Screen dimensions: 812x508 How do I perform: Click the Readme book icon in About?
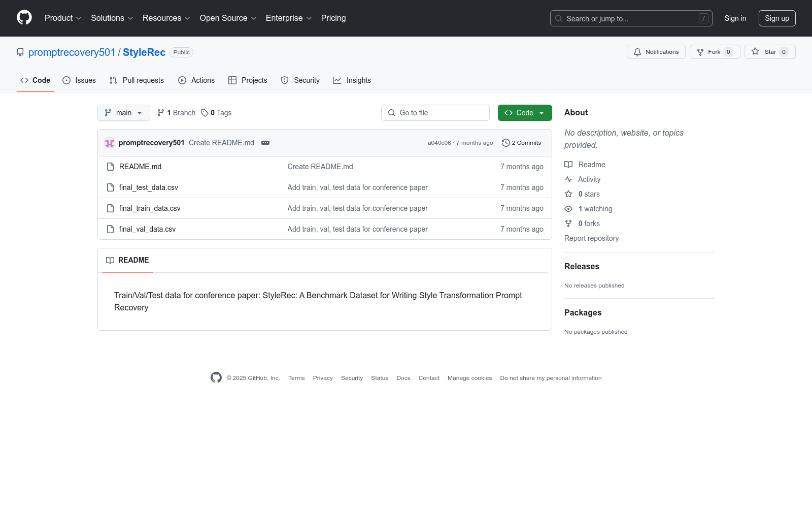point(568,165)
